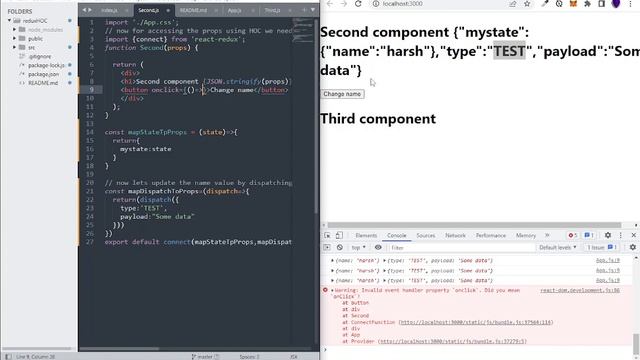Clear the console output
Image resolution: width=640 pixels, height=360 pixels.
point(340,247)
